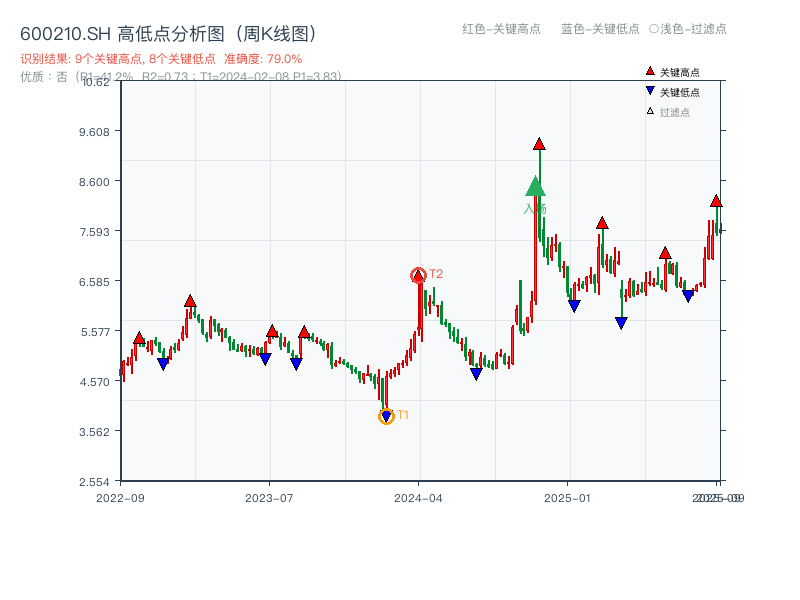Open details via the T1 circled marker

(387, 416)
